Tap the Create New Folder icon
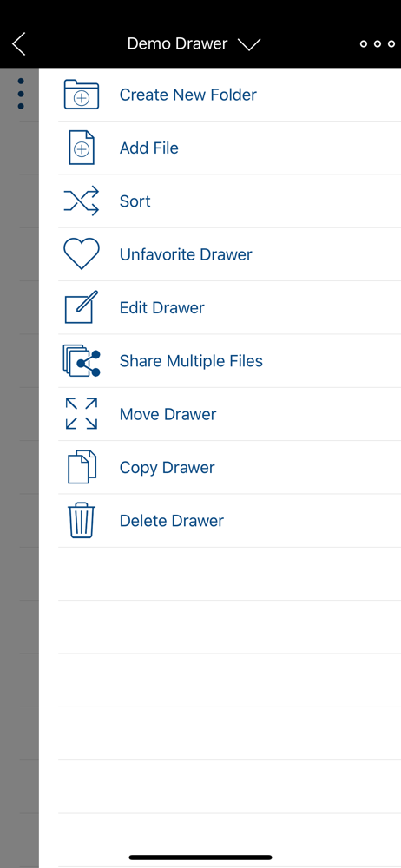 point(82,95)
